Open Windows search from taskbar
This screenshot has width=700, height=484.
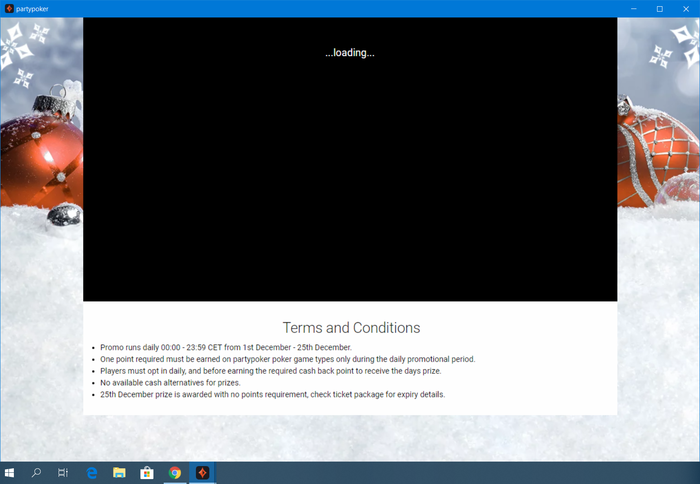(36, 472)
